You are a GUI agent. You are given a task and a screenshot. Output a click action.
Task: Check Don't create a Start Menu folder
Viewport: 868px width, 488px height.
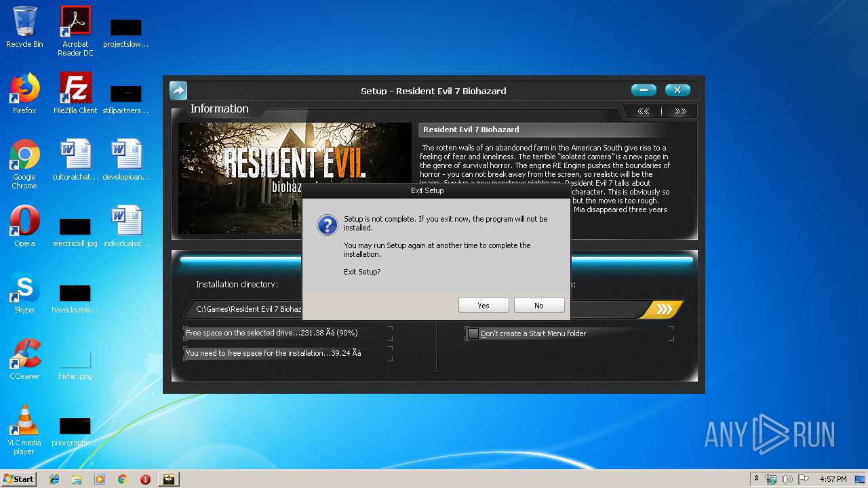click(473, 333)
